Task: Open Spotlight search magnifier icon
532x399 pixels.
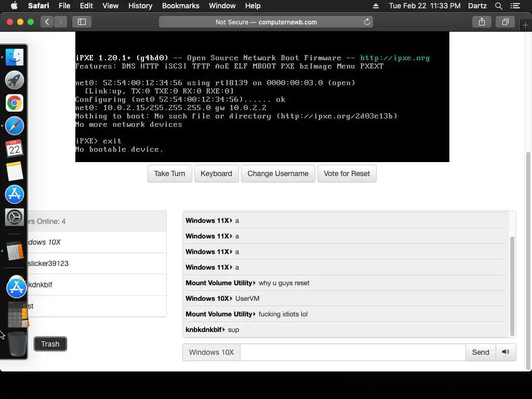Action: 498,6
